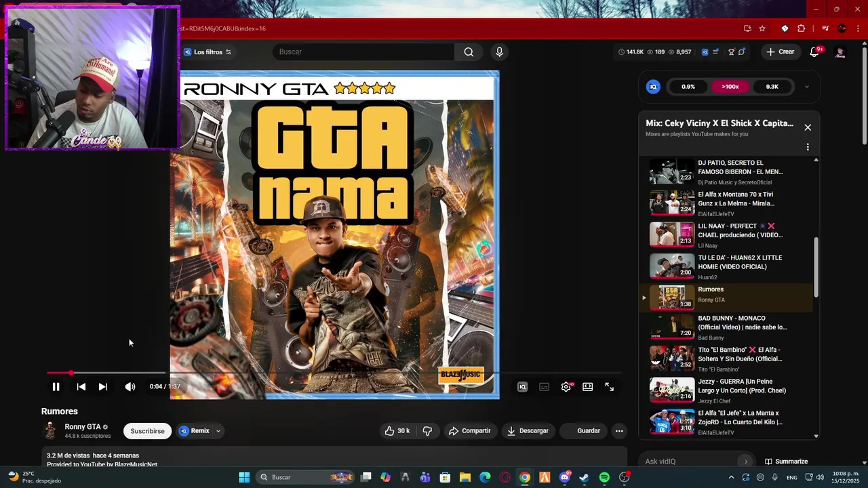Expand the vidIQ score panel chevron
The width and height of the screenshot is (868, 488).
click(x=806, y=87)
